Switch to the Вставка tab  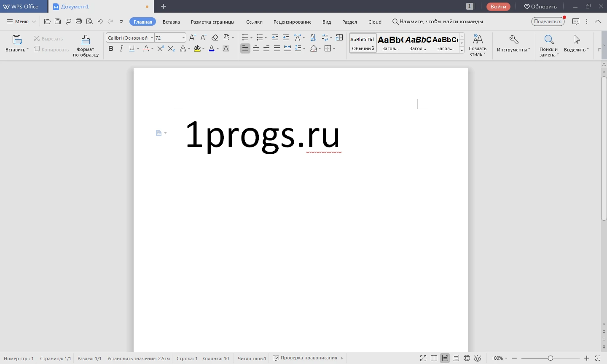(171, 22)
